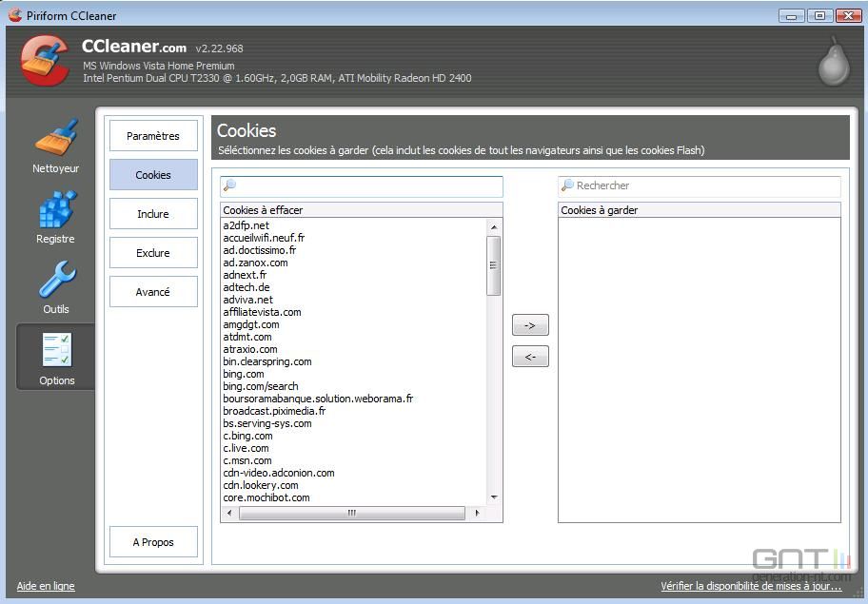Open the Avancé tab

tap(153, 291)
